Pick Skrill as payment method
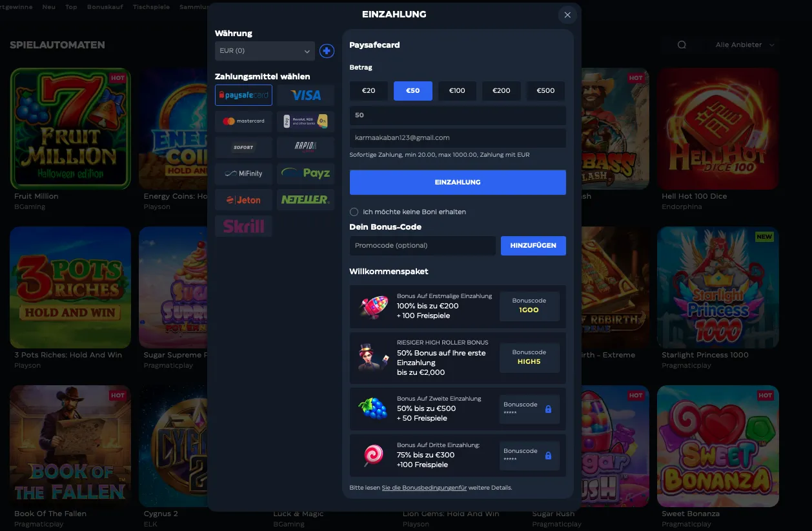 coord(243,226)
